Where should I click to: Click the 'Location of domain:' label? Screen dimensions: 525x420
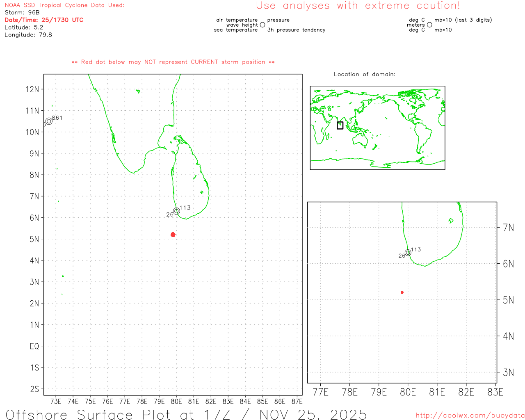(364, 74)
